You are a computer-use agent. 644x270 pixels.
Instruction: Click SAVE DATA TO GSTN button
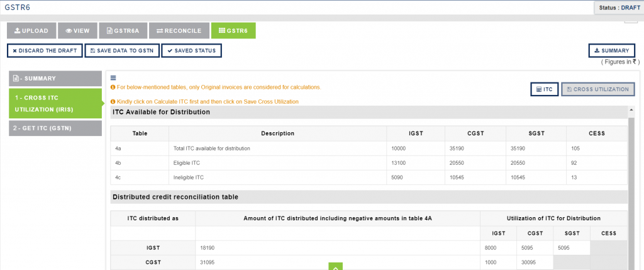(122, 50)
